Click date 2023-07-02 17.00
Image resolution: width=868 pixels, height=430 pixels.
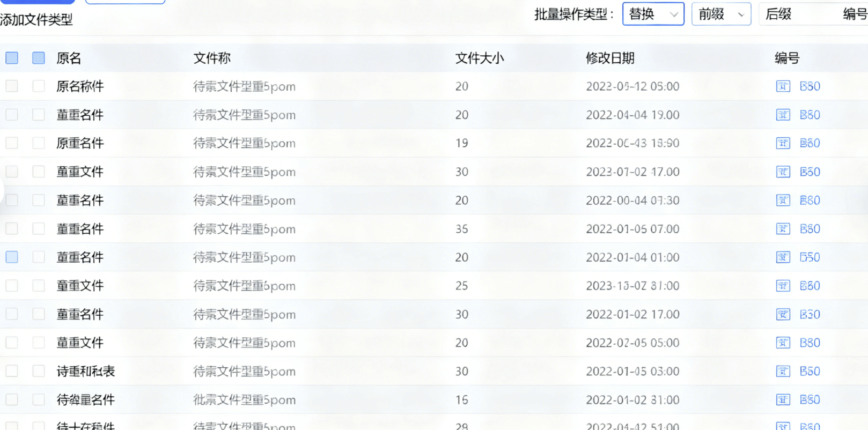[x=632, y=172]
